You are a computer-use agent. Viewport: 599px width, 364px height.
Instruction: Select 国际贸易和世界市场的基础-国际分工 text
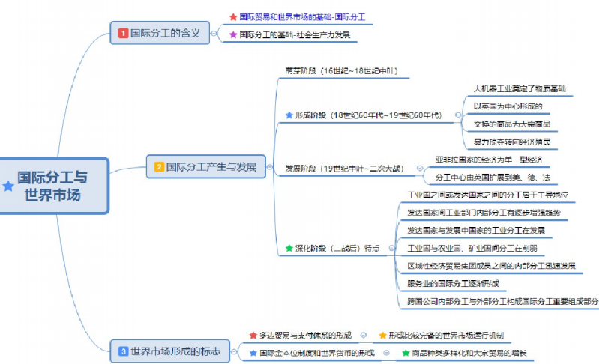[302, 17]
